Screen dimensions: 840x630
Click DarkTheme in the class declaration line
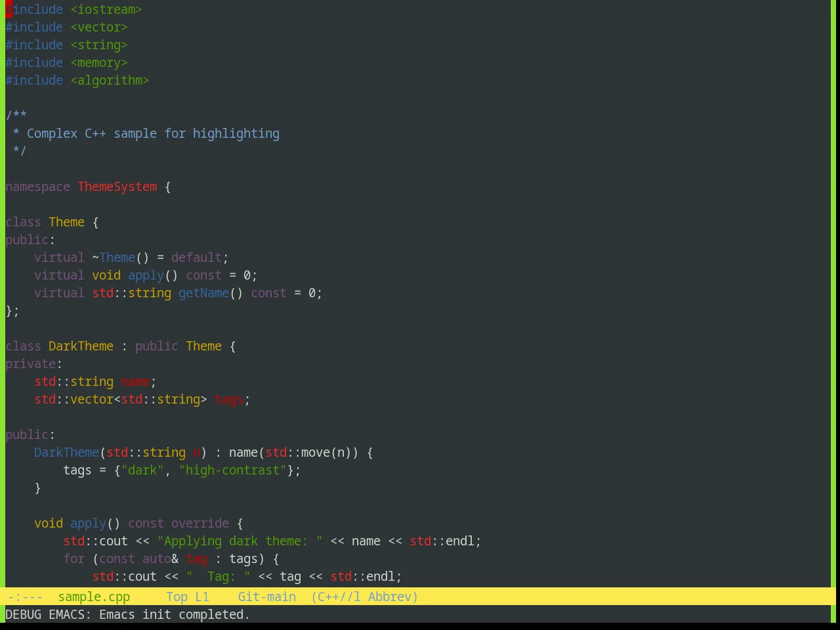coord(81,346)
